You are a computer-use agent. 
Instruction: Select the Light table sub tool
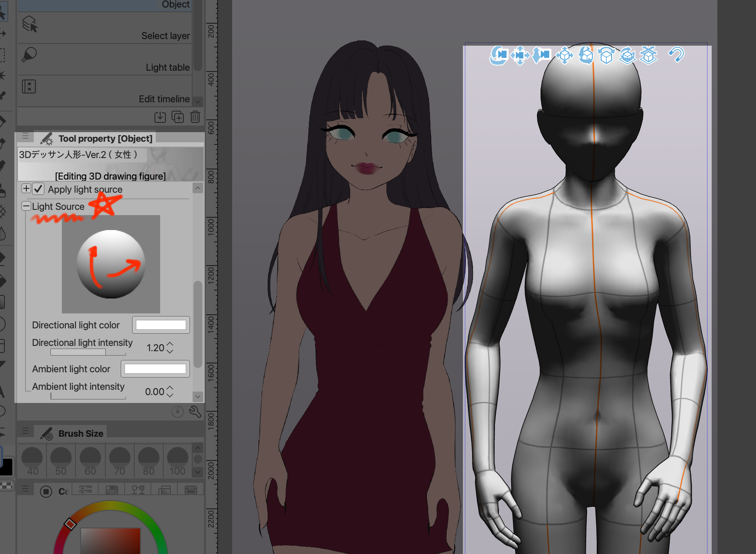(105, 60)
